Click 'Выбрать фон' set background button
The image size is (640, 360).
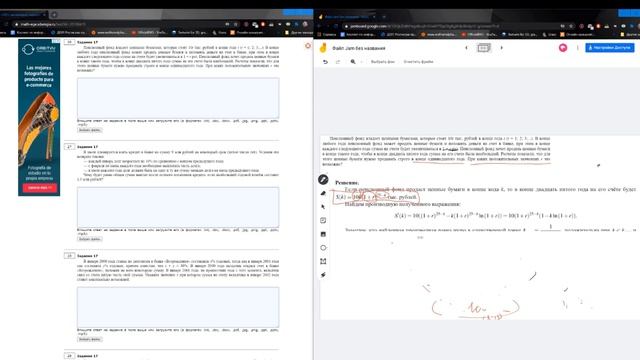coord(382,62)
